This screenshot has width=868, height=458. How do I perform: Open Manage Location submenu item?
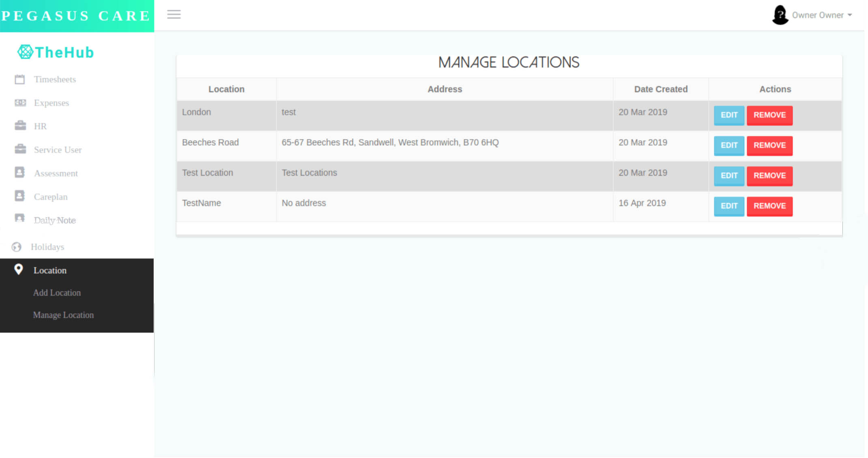point(63,315)
